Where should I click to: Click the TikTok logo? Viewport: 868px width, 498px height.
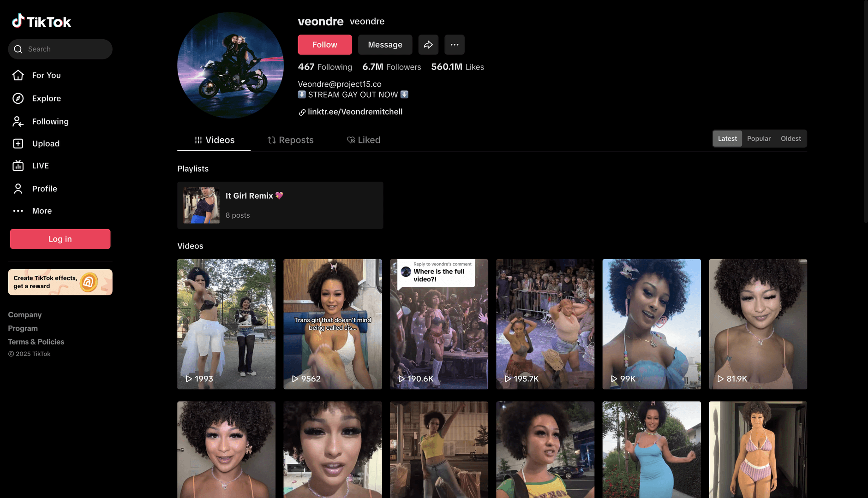click(42, 22)
